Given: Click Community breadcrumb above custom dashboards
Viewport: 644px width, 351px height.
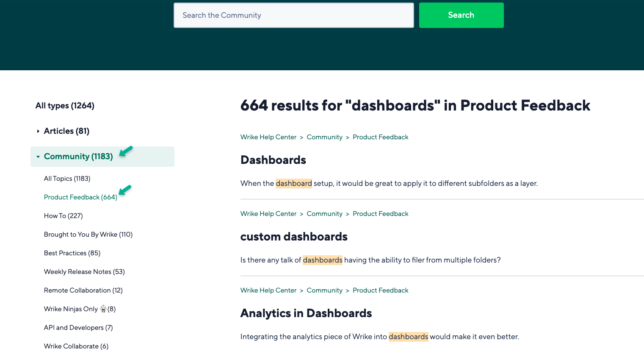Looking at the screenshot, I should pos(324,214).
